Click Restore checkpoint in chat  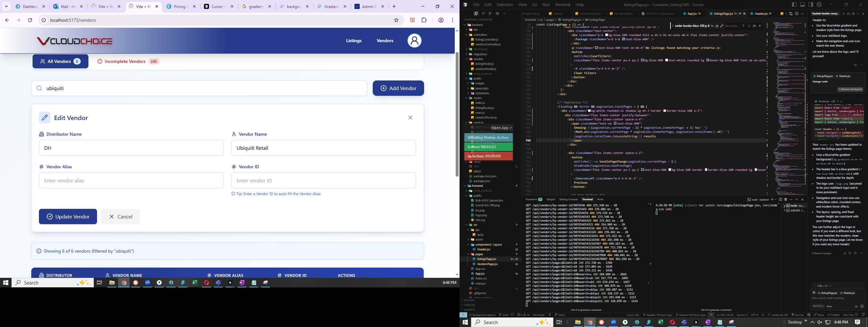tap(850, 89)
